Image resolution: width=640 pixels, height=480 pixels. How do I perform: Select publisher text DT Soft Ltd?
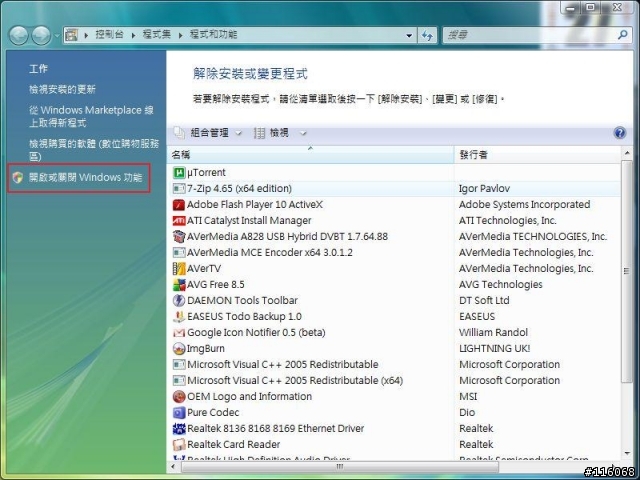click(484, 300)
